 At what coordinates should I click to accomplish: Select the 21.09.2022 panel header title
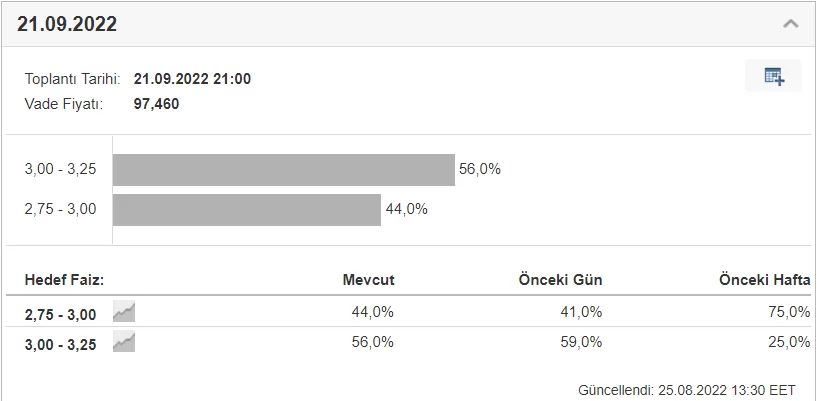(67, 24)
